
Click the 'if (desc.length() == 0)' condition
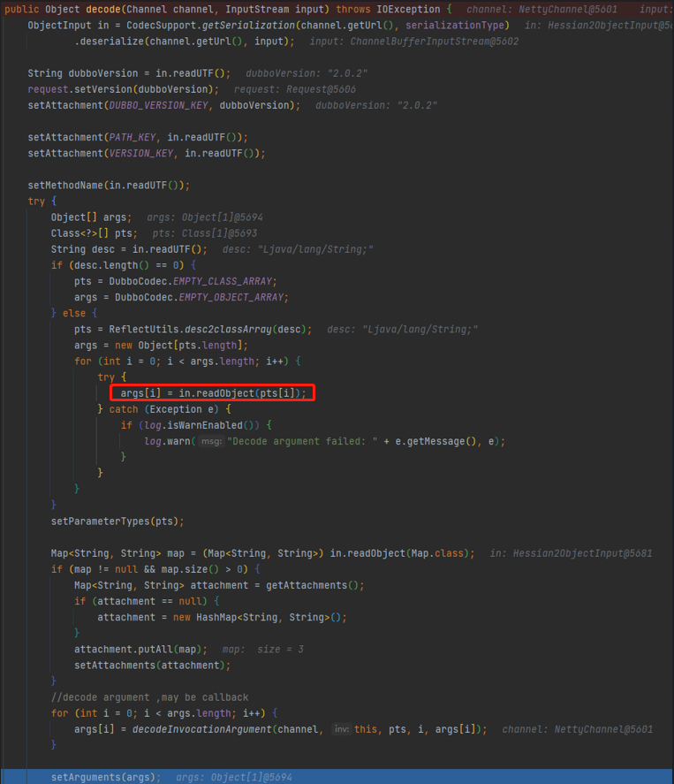[117, 265]
